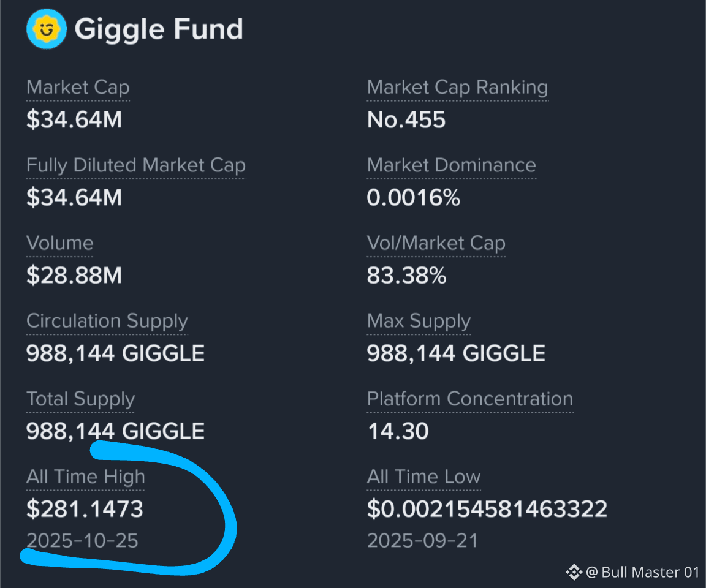Select the $0.002154581463322 low value
The width and height of the screenshot is (706, 588).
tap(487, 509)
